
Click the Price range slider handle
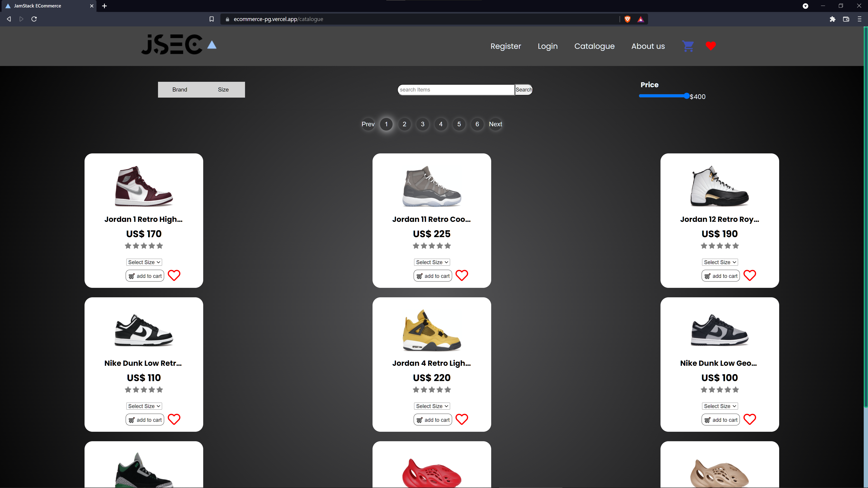coord(686,96)
